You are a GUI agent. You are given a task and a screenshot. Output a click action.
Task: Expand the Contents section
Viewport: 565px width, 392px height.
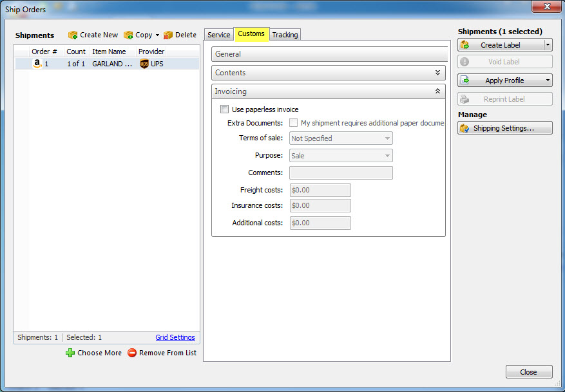point(438,73)
